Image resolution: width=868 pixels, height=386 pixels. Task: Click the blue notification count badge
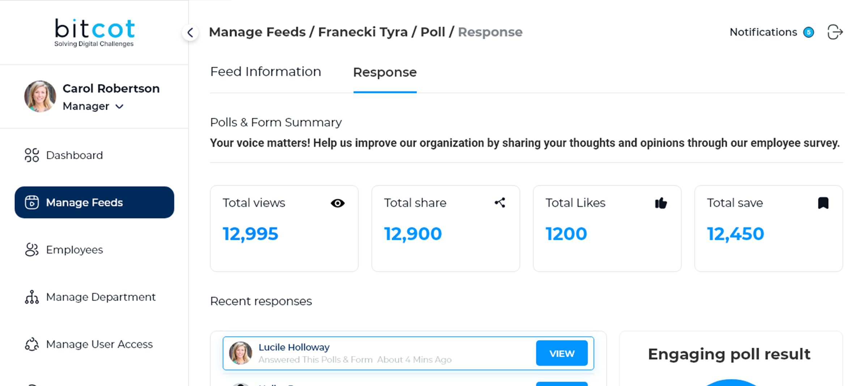click(809, 33)
